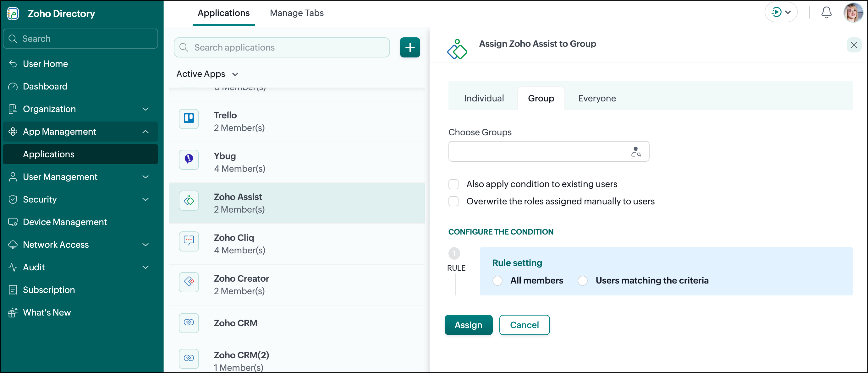This screenshot has width=868, height=373.
Task: Expand the Security chevron
Action: 146,200
